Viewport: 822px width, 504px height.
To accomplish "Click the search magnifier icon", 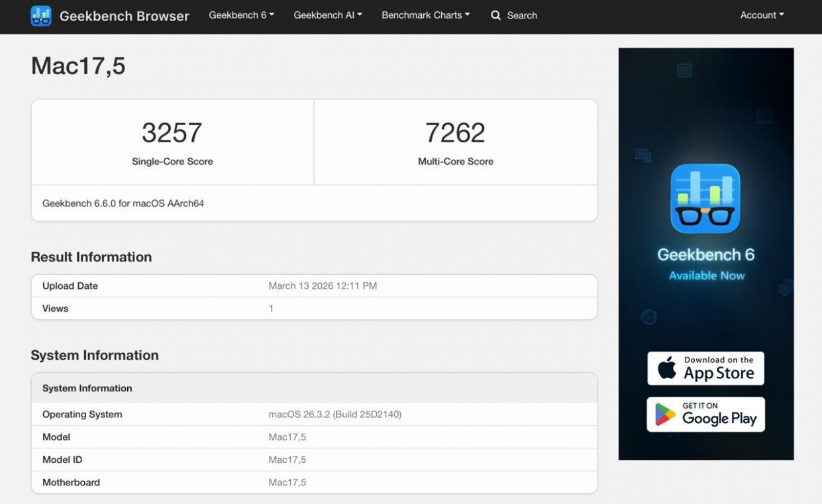I will pos(495,15).
